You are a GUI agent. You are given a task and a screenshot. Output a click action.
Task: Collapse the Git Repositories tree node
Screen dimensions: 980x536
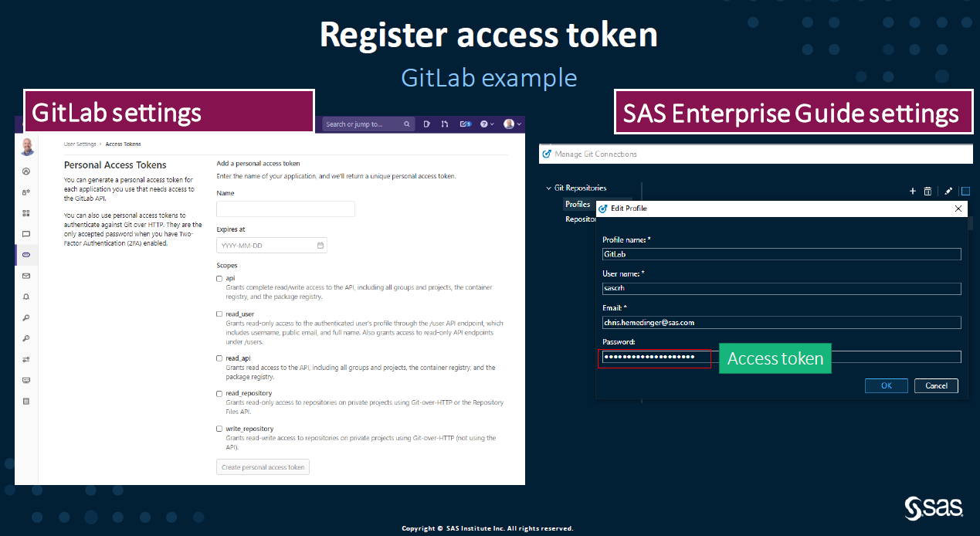(548, 188)
